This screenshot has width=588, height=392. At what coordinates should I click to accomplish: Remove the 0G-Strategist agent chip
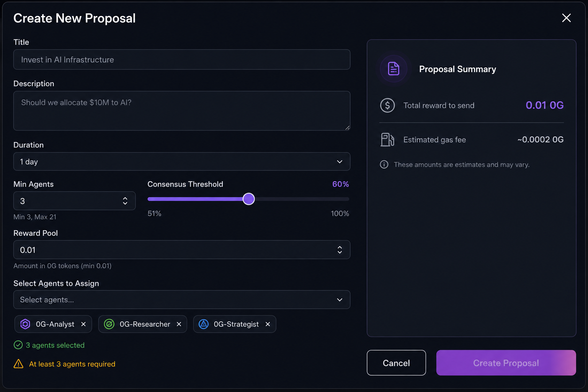click(268, 324)
